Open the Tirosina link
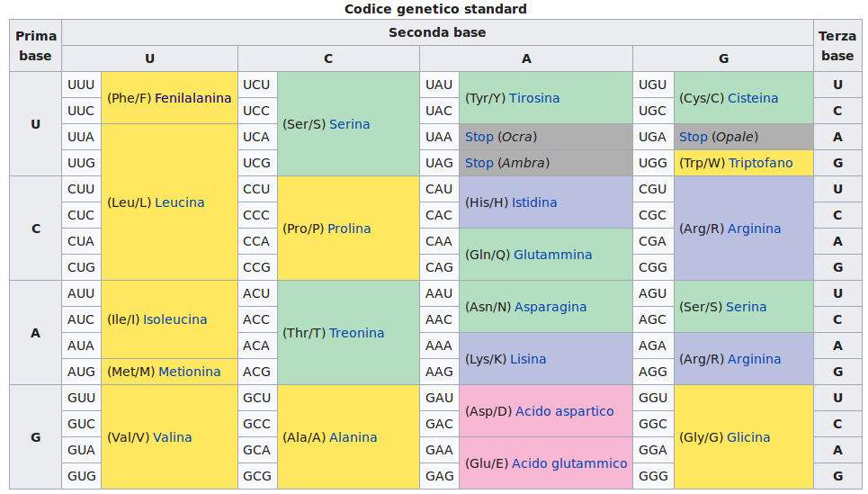 (534, 98)
